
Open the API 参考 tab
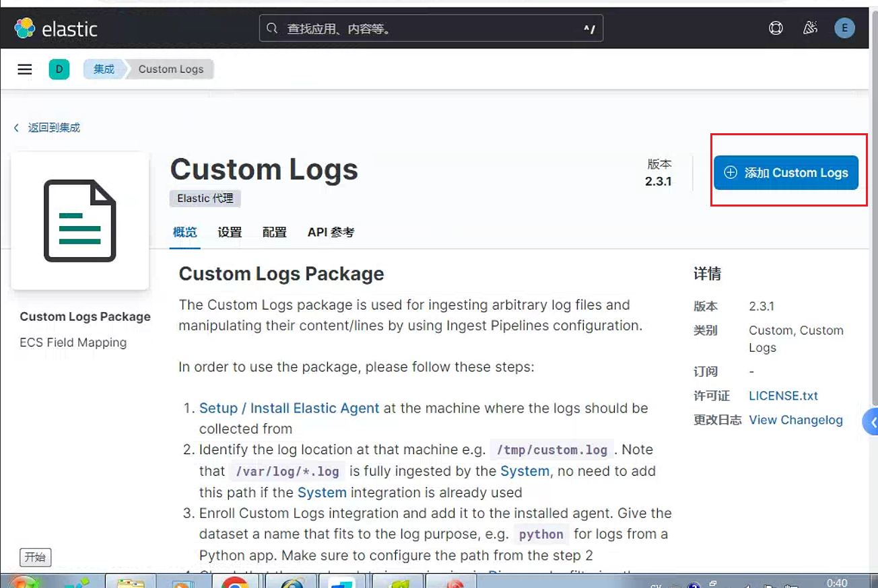[331, 232]
